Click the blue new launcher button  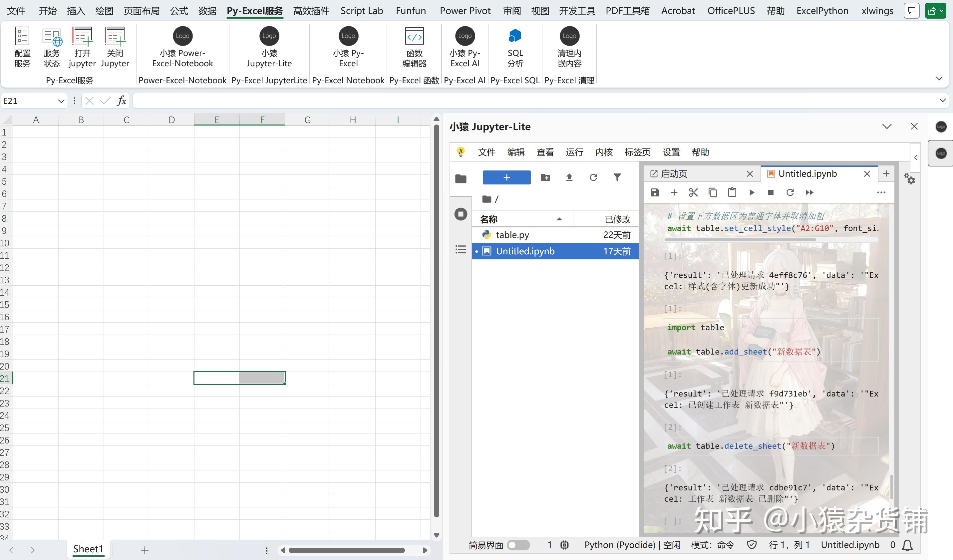pyautogui.click(x=506, y=177)
